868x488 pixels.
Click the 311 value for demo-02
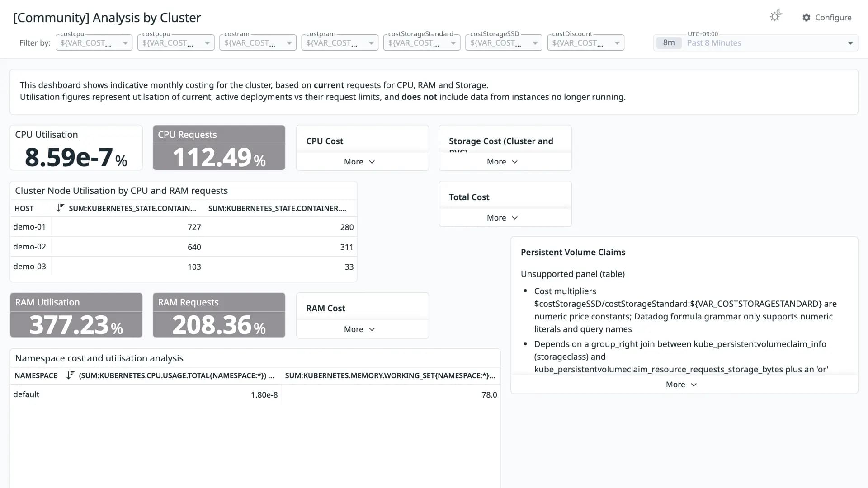point(347,247)
